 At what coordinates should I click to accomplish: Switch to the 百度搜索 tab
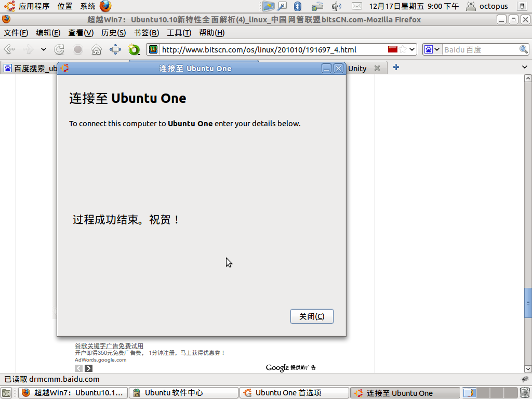30,68
